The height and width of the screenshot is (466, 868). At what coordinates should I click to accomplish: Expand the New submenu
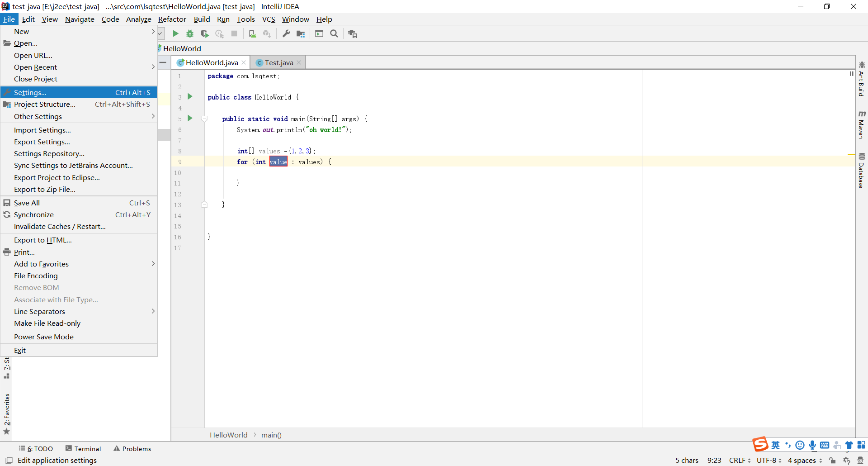click(x=79, y=32)
